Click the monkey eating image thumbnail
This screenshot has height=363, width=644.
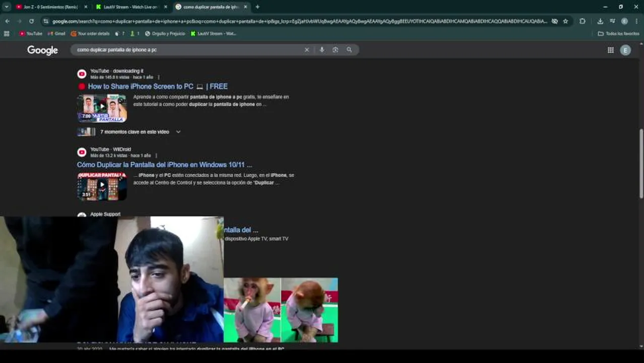click(252, 310)
